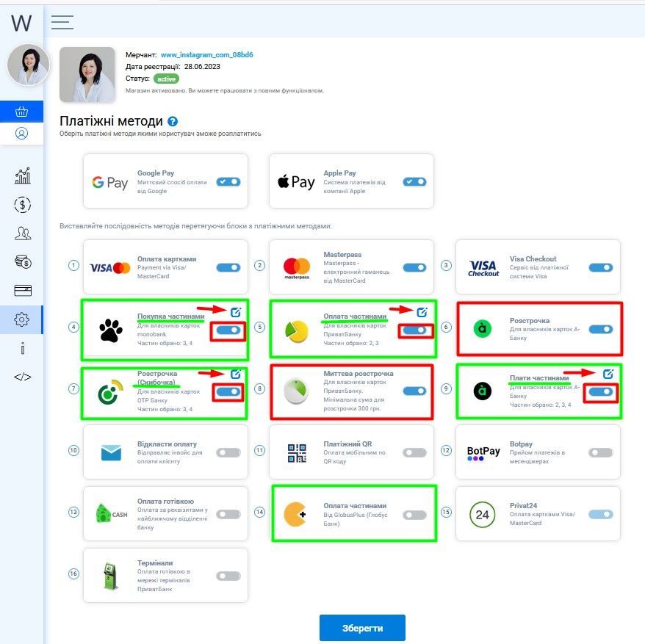
Task: Click the active status badge
Action: tap(166, 79)
